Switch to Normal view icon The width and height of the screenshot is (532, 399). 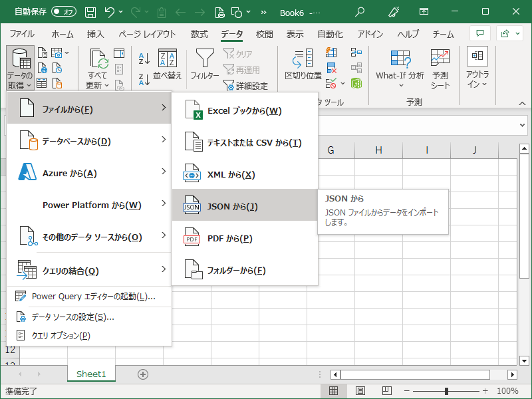[334, 391]
